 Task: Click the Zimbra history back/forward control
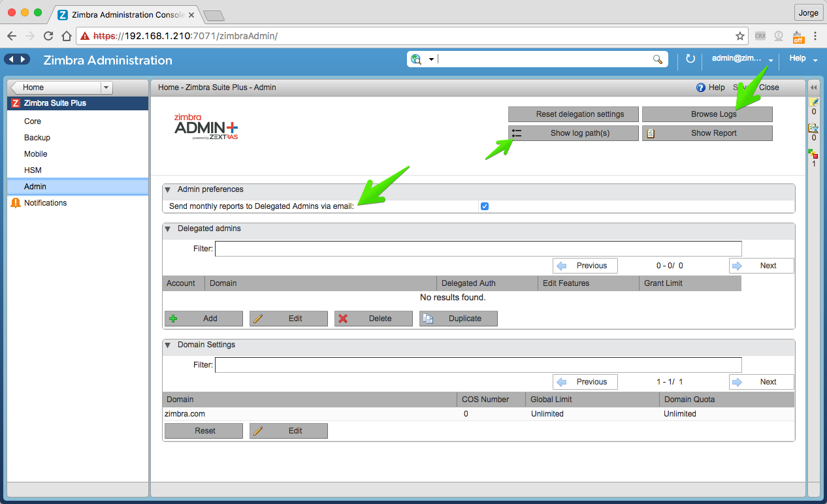tap(18, 59)
